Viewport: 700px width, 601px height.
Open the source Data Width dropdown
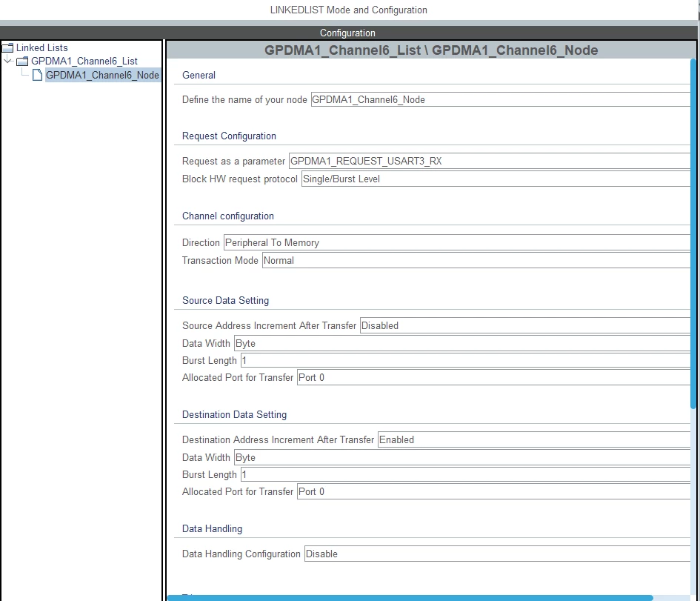pos(462,343)
